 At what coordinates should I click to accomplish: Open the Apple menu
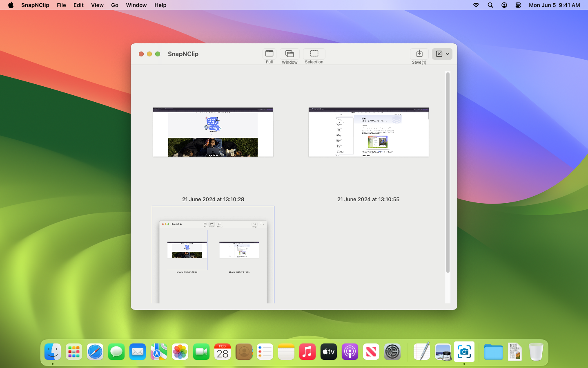point(11,5)
